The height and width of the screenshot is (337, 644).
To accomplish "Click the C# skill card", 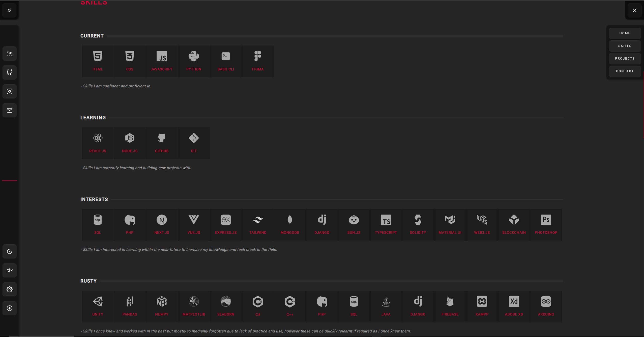I will point(258,306).
